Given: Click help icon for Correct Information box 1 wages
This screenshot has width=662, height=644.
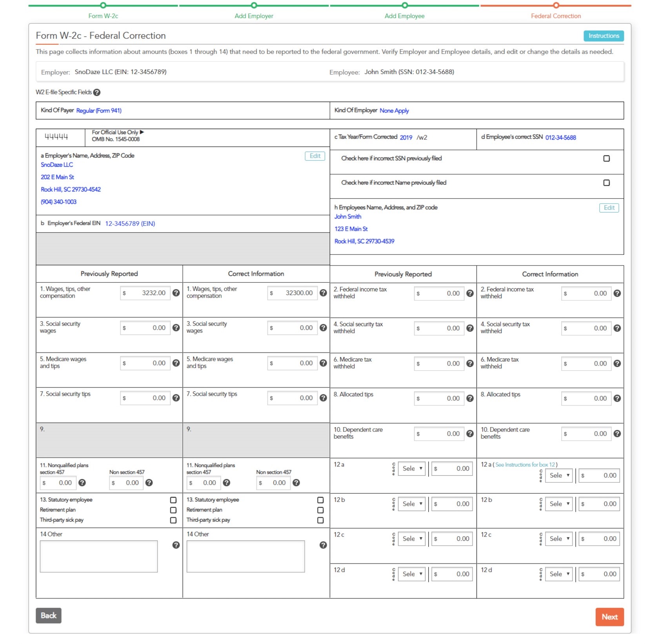Looking at the screenshot, I should coord(323,293).
